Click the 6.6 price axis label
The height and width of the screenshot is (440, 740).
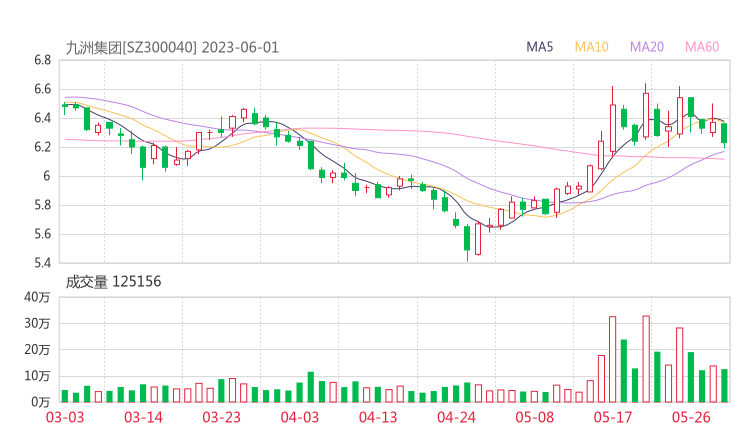tap(42, 89)
